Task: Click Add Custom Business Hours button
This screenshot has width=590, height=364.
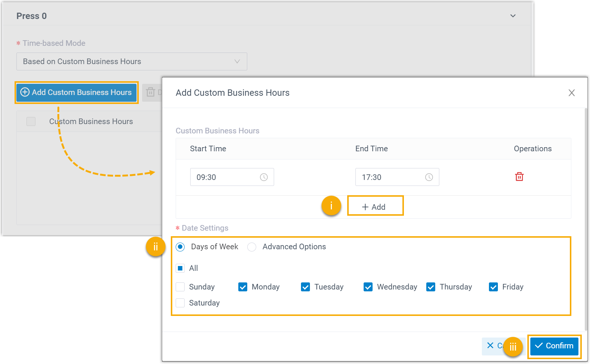Action: click(76, 92)
